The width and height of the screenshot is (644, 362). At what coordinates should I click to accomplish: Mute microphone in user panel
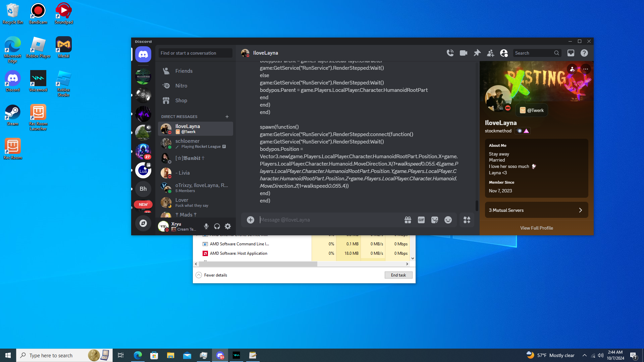[x=206, y=227]
